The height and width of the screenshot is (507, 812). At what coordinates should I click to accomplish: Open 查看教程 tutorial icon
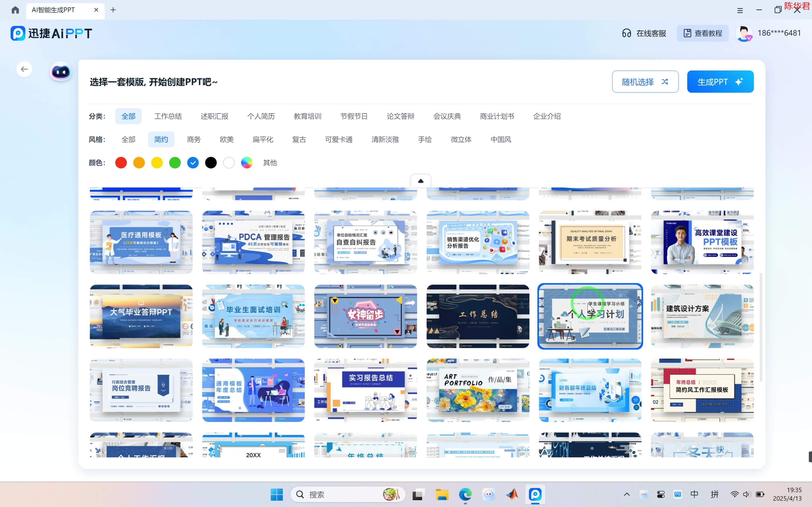(687, 33)
